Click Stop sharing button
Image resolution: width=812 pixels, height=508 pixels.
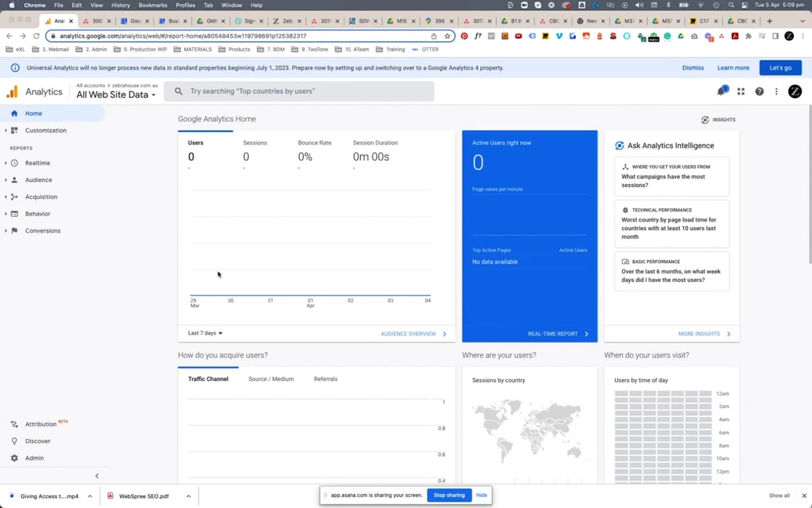click(449, 495)
